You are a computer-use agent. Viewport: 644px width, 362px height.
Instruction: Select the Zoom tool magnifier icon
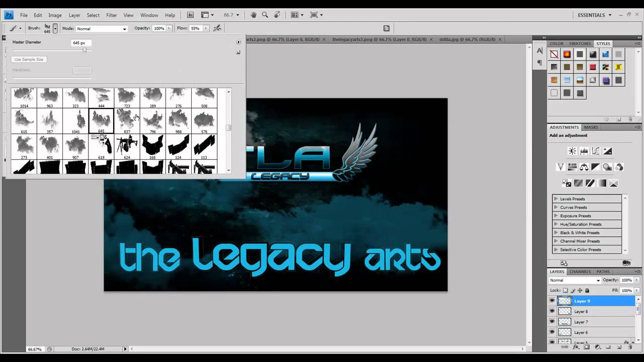pyautogui.click(x=265, y=15)
